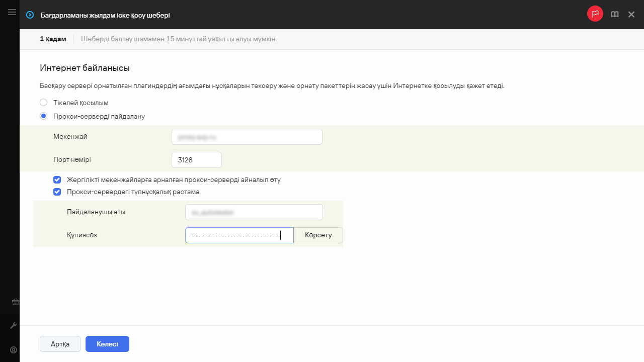Click the 'Артқа' back button
The height and width of the screenshot is (362, 644).
(60, 344)
